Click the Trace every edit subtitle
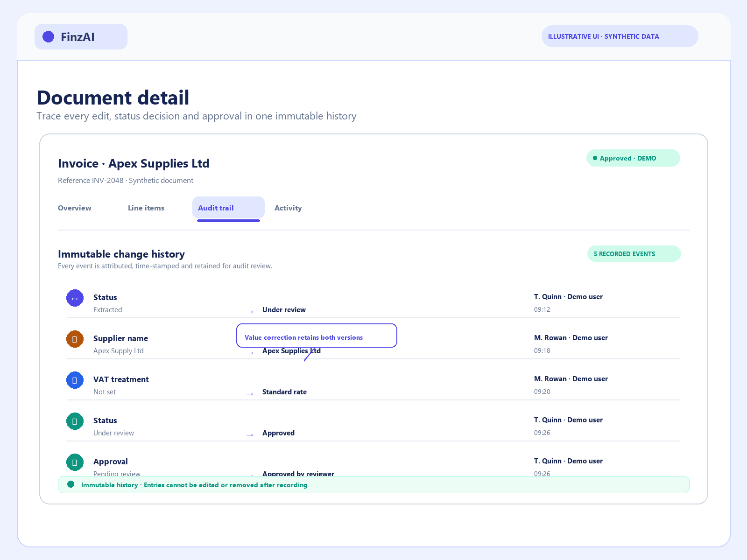The image size is (747, 560). coord(197,116)
